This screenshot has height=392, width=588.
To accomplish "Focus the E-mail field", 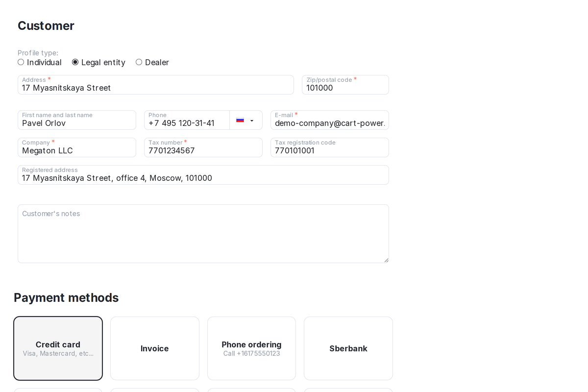I will click(330, 120).
